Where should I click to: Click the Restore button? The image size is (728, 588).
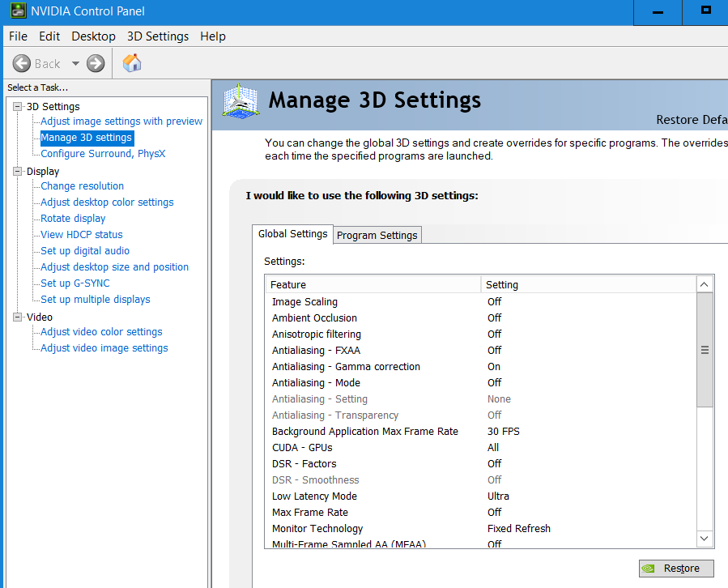pos(676,569)
